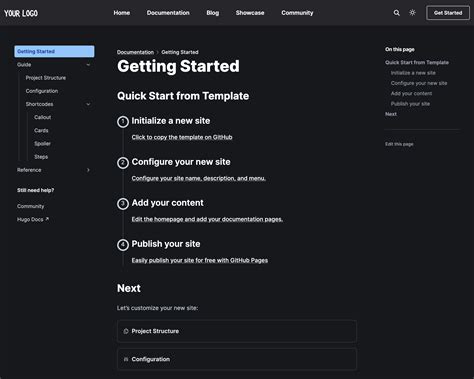
Task: Click the Project Structure card icon
Action: 126,331
